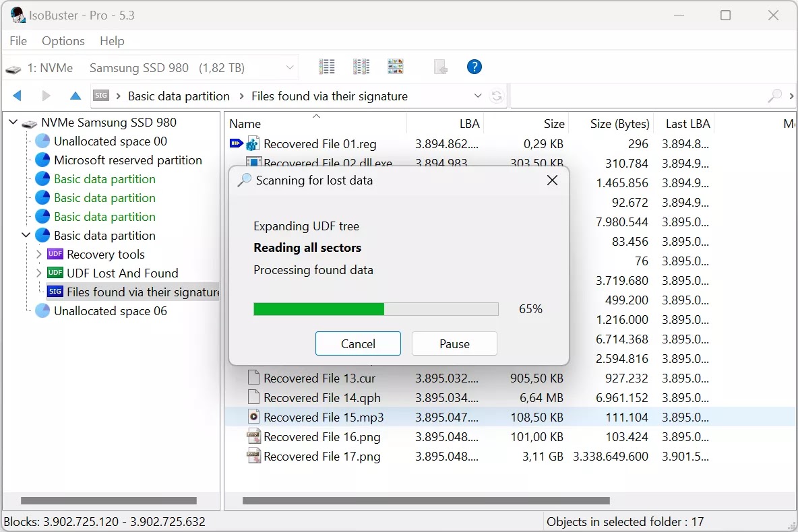
Task: Open the Help question mark icon
Action: (x=474, y=66)
